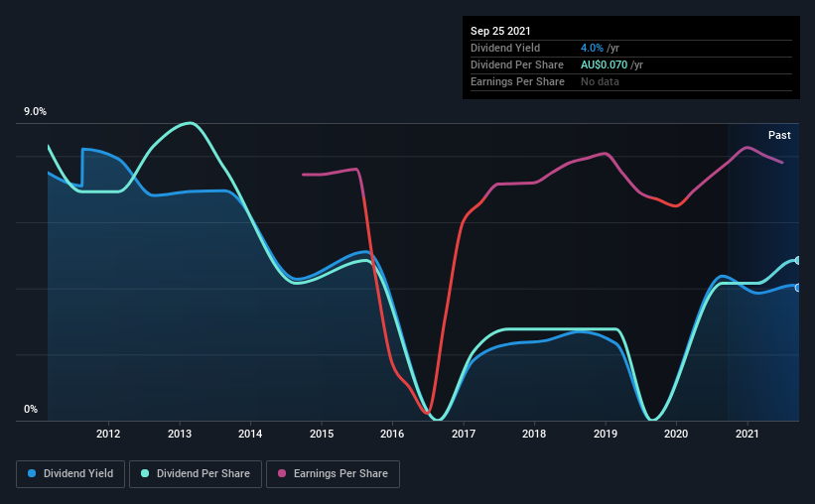Click the Dividend Yield tooltip row label

pyautogui.click(x=505, y=48)
